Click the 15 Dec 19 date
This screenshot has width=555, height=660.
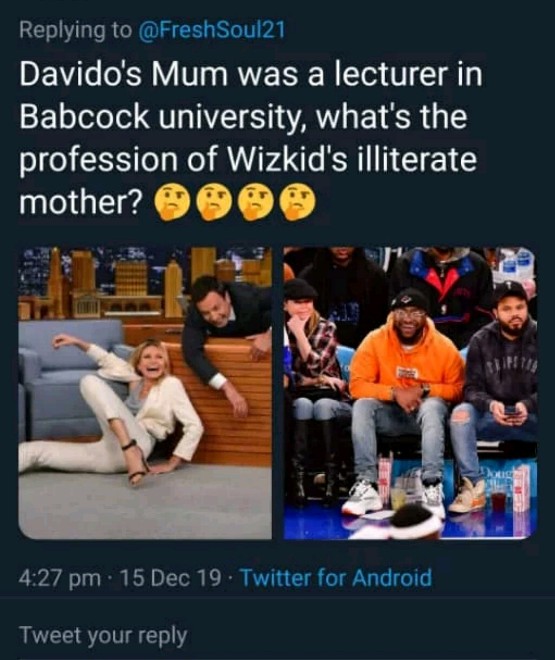pyautogui.click(x=170, y=578)
